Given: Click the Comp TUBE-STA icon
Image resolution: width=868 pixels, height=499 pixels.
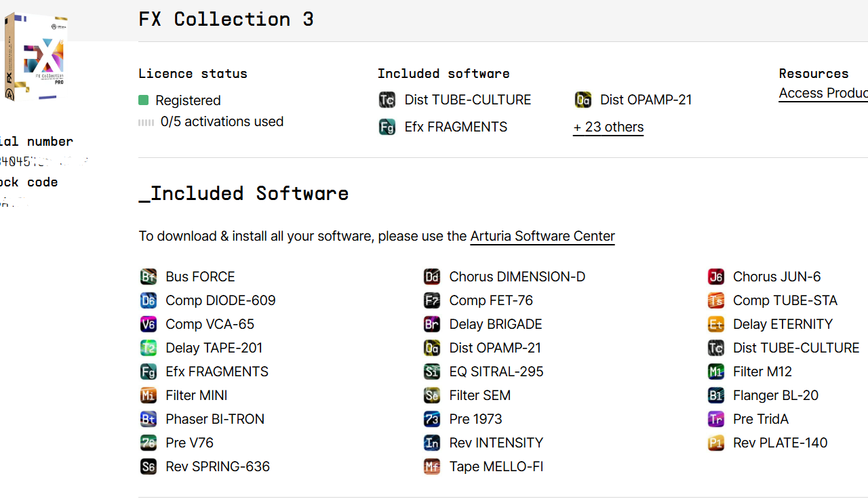Looking at the screenshot, I should [x=716, y=300].
